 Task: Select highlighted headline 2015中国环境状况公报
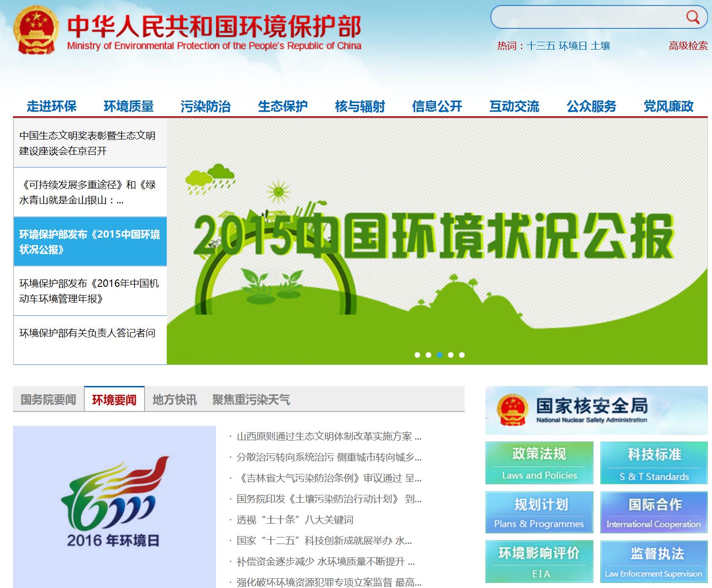(90, 241)
